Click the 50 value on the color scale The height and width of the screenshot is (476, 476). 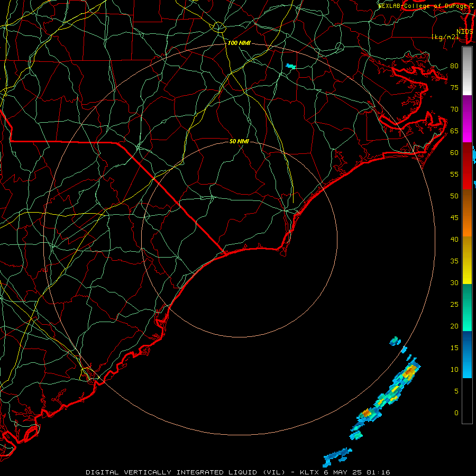[454, 196]
